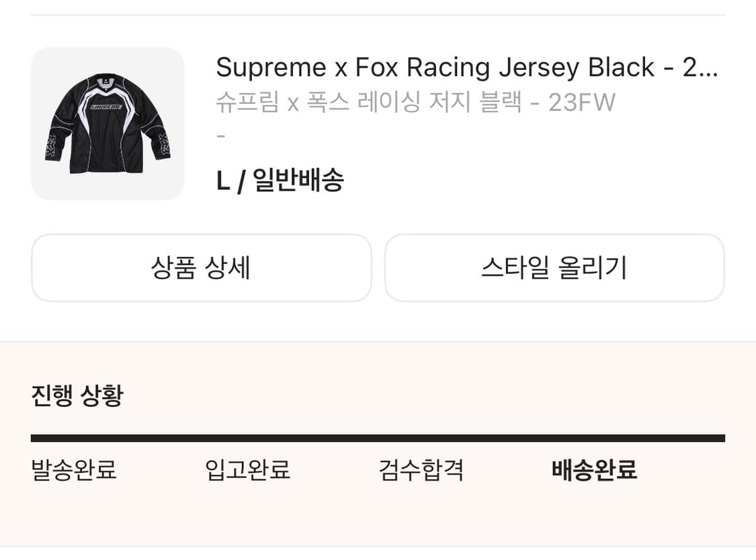Select the 입고완료 step
The image size is (756, 560).
coord(247,470)
